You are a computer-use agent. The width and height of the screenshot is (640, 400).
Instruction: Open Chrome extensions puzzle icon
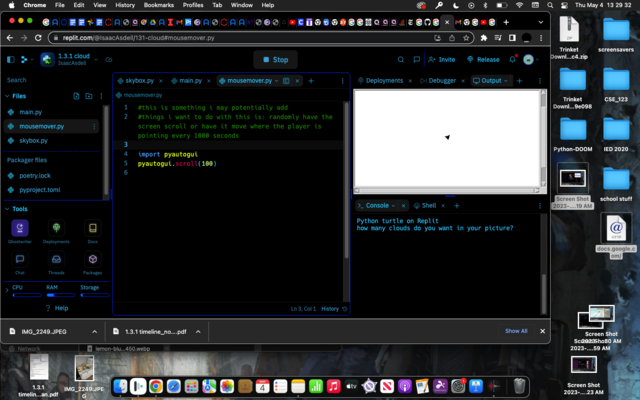(x=484, y=38)
